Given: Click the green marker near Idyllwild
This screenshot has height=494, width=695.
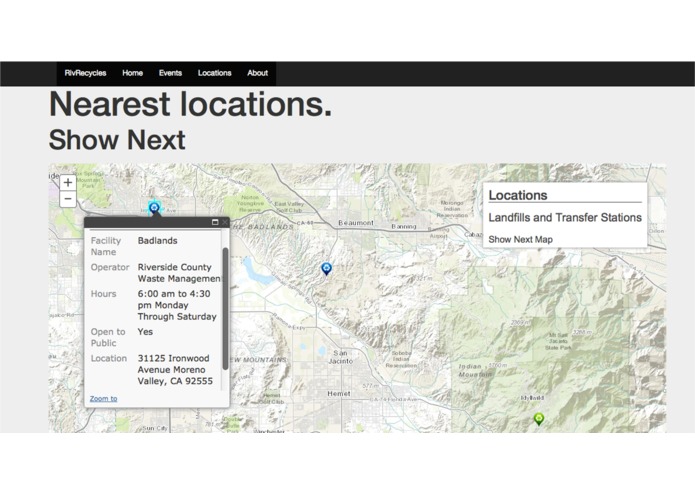Looking at the screenshot, I should [x=539, y=419].
